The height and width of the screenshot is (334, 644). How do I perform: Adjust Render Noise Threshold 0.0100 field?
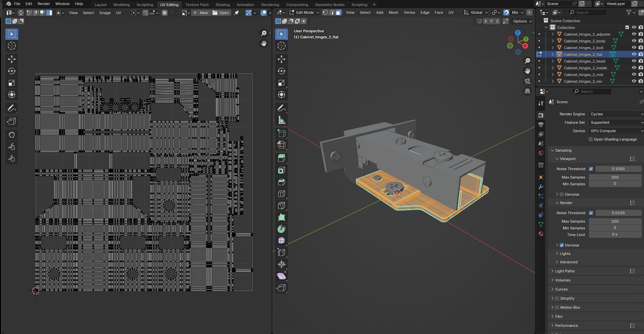point(618,213)
